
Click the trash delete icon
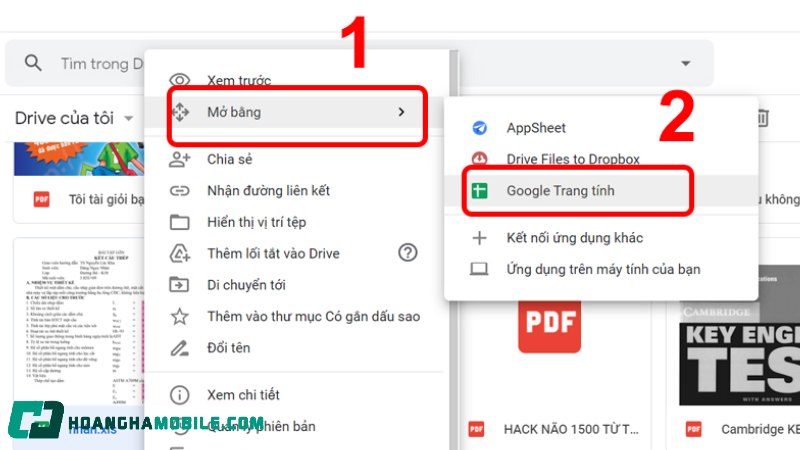click(763, 118)
